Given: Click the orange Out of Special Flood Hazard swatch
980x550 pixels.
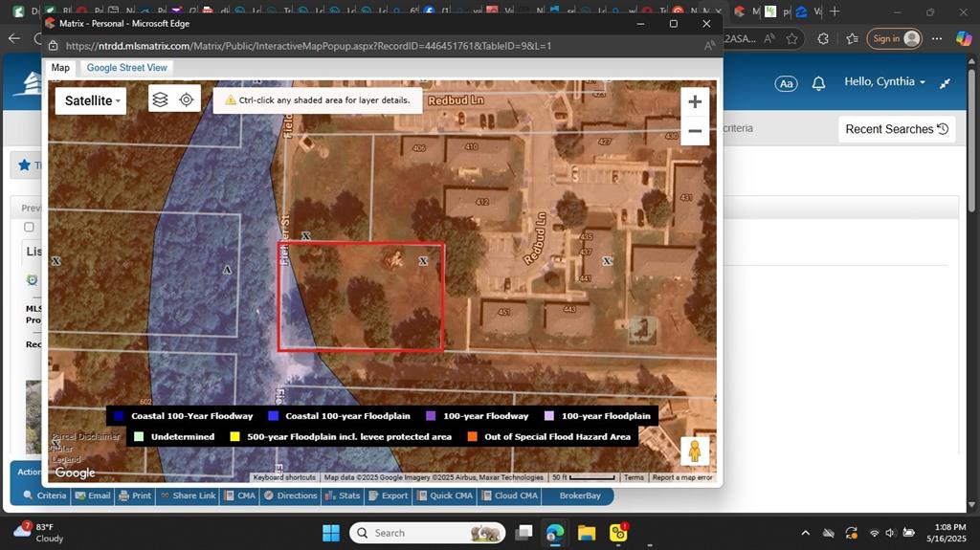Looking at the screenshot, I should click(x=473, y=437).
